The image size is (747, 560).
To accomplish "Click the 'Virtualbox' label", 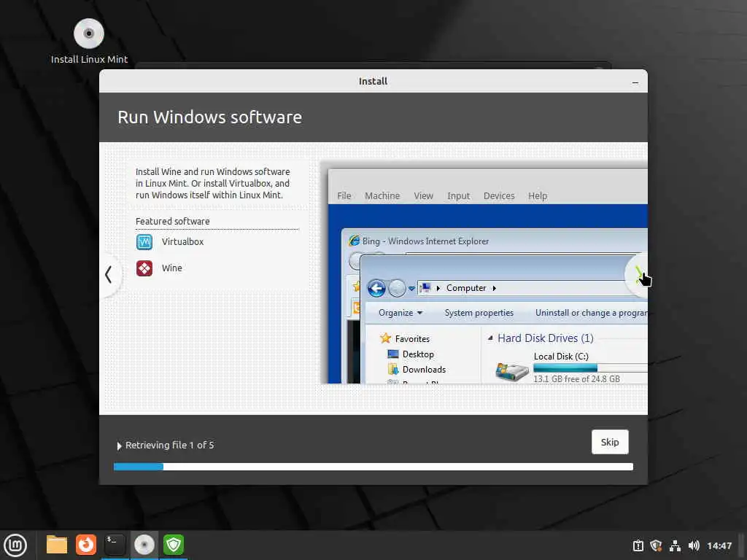I will point(182,242).
